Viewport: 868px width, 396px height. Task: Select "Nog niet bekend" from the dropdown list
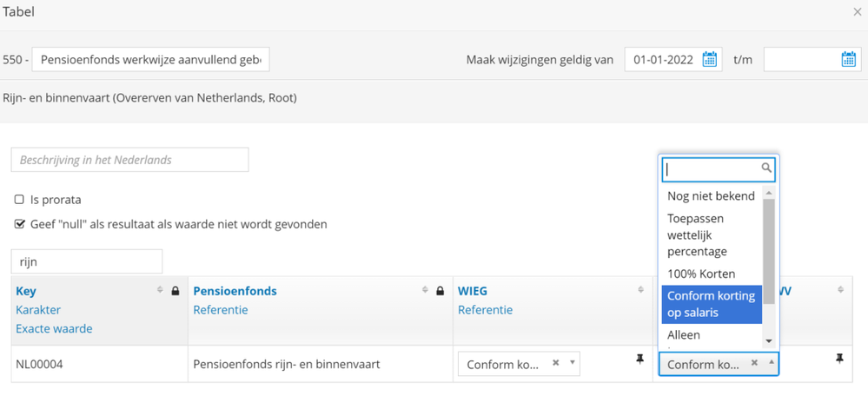tap(711, 195)
